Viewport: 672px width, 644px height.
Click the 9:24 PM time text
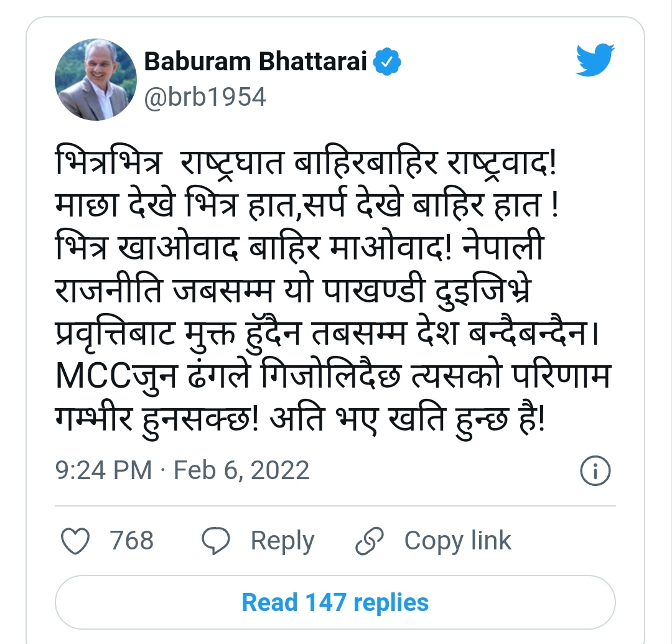[x=104, y=470]
